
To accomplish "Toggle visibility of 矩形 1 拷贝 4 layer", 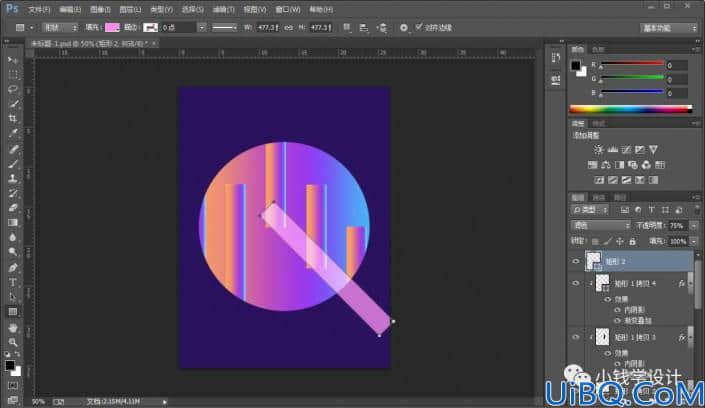I will (x=576, y=283).
